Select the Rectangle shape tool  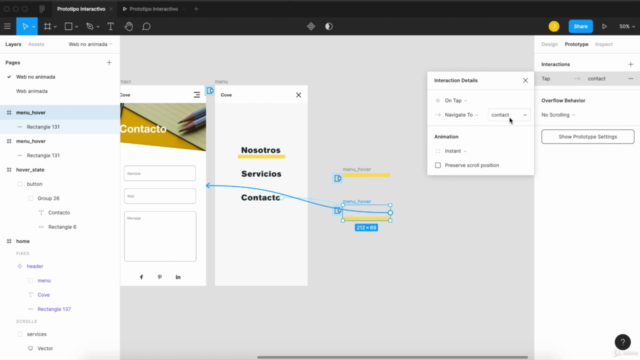point(69,27)
